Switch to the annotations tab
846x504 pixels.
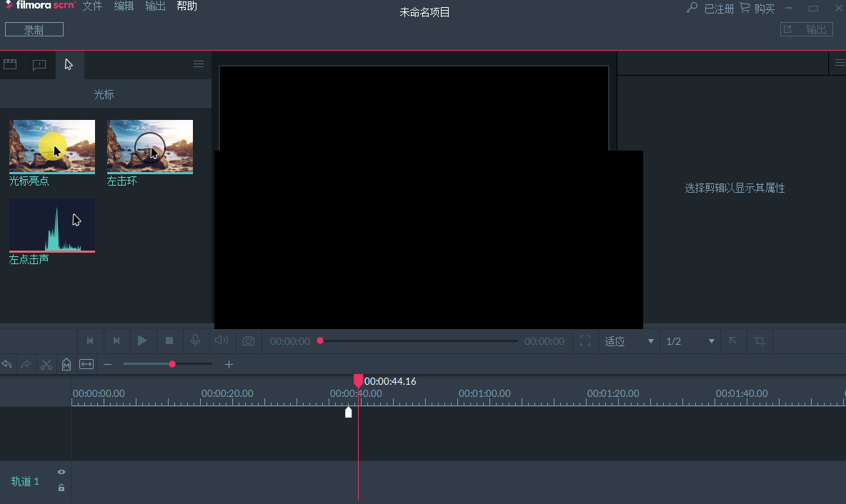pos(39,65)
